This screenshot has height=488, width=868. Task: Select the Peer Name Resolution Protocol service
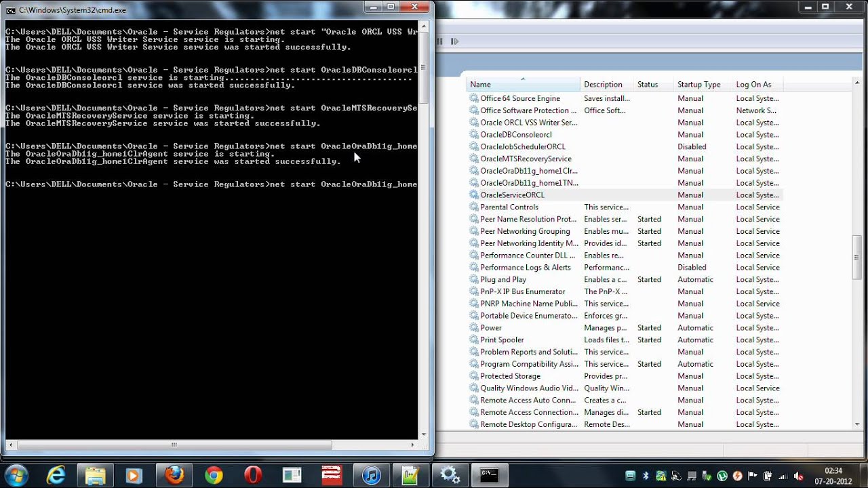click(x=625, y=219)
